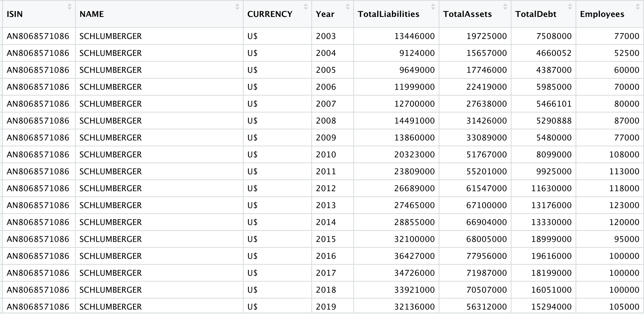Click the sort arrows in the ISIN column
Viewport: 644px width, 314px height.
(x=69, y=7)
